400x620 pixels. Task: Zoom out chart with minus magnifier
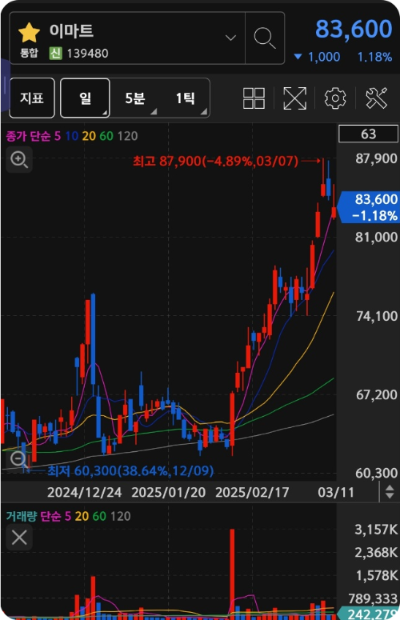coord(18,459)
